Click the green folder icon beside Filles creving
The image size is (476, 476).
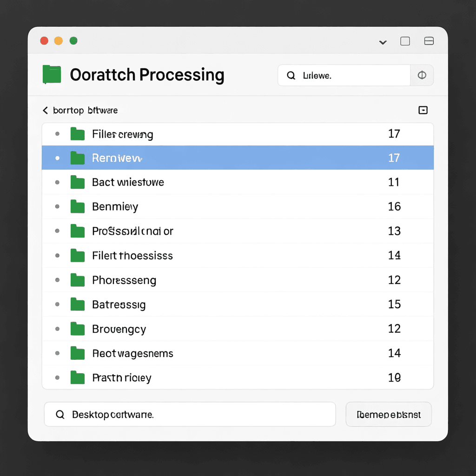tap(77, 134)
